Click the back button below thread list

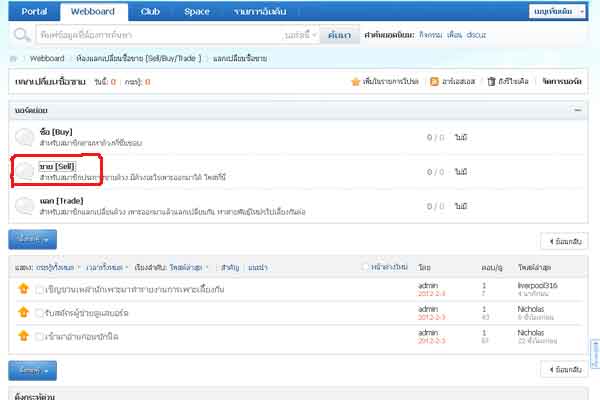(x=565, y=369)
